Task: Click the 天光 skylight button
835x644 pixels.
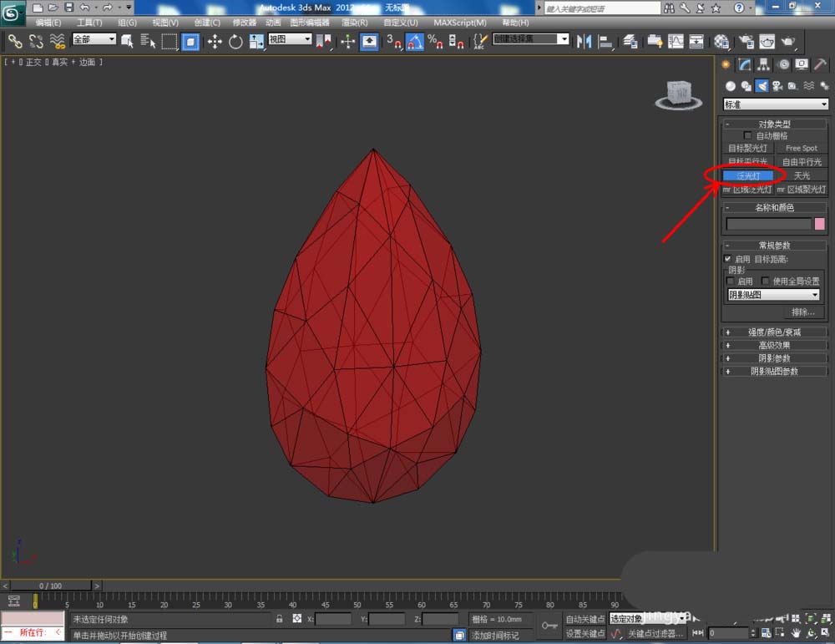Action: pyautogui.click(x=802, y=175)
